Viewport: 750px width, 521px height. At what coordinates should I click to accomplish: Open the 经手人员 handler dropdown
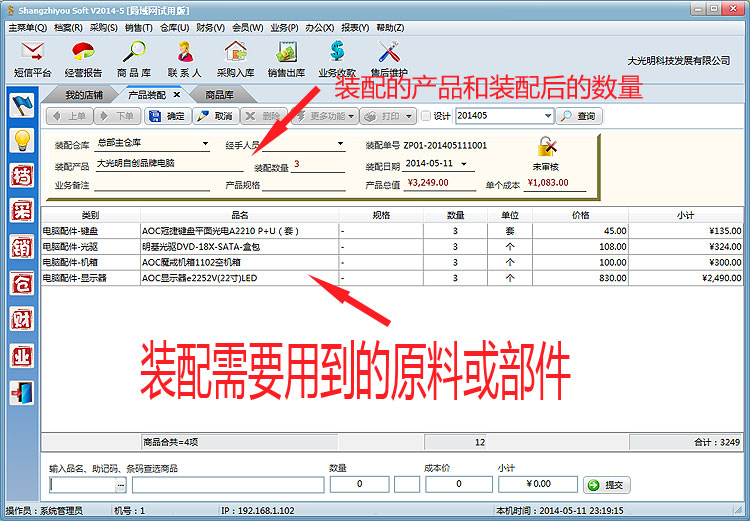340,144
